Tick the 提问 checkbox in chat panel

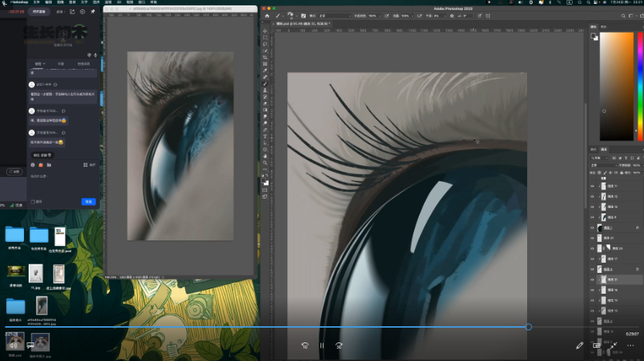pyautogui.click(x=33, y=202)
